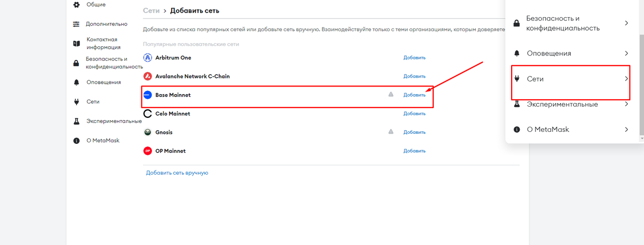Click the Avalanche Network C-Chain name
Viewport: 644px width, 245px height.
coord(193,76)
